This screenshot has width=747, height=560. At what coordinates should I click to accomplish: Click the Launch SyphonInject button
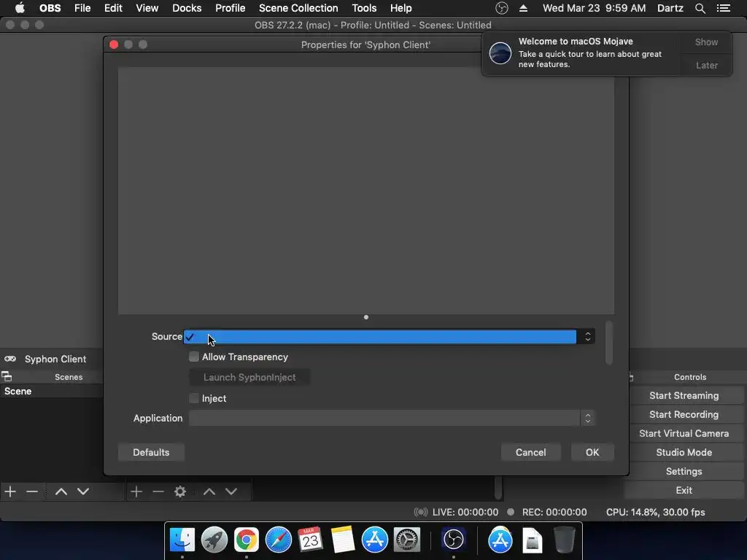[249, 377]
